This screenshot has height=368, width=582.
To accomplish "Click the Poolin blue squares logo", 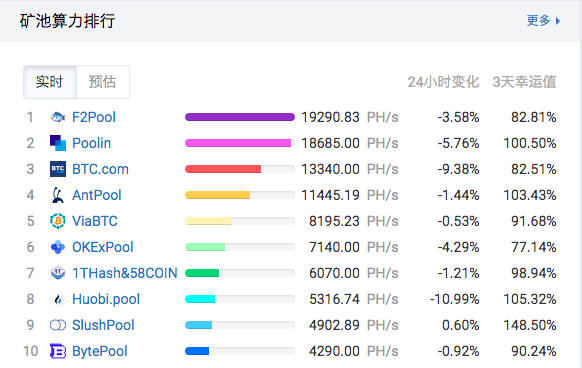I will pyautogui.click(x=58, y=143).
